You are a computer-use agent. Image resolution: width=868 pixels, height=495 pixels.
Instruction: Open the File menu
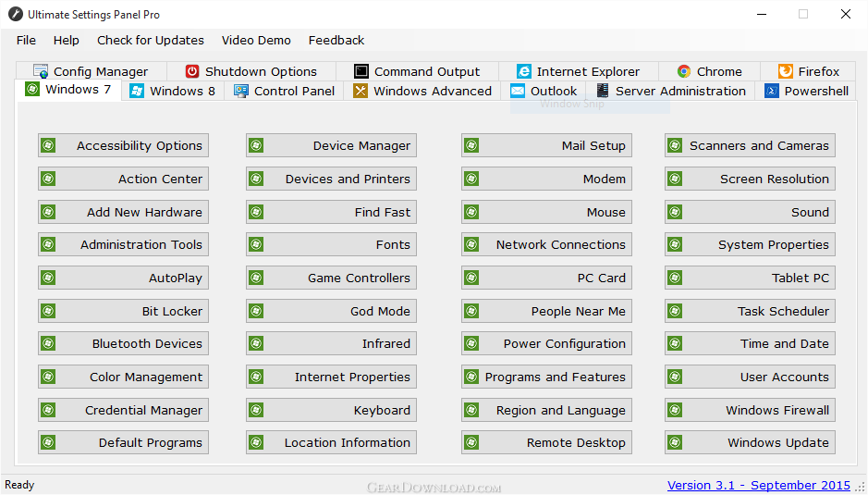[x=26, y=40]
